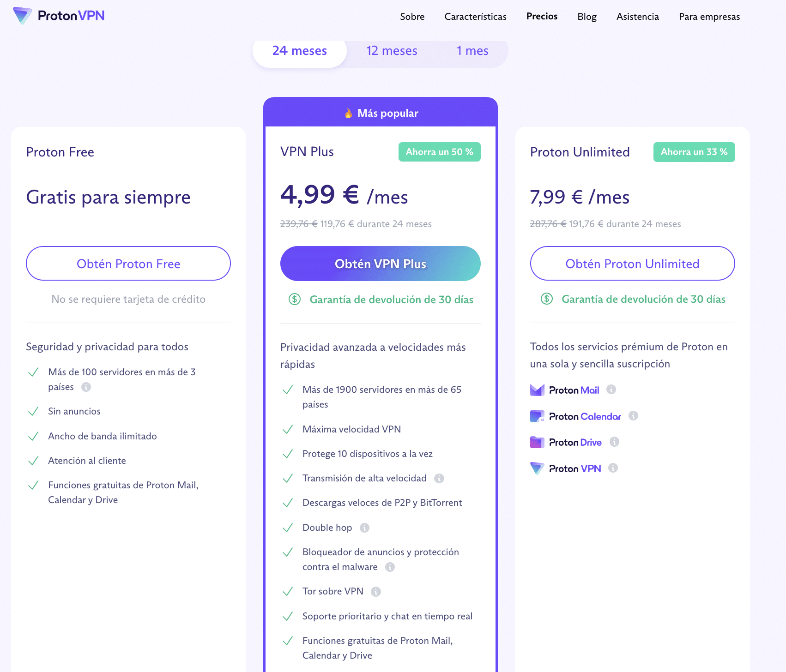This screenshot has height=672, width=786.
Task: Click Proton Unlimited Garantía de devolución text
Action: 644,299
